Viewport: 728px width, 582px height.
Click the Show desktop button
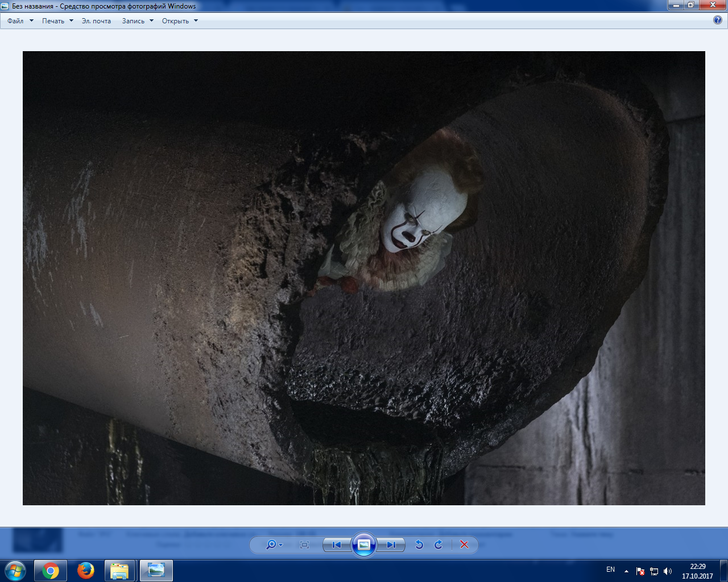pos(723,571)
